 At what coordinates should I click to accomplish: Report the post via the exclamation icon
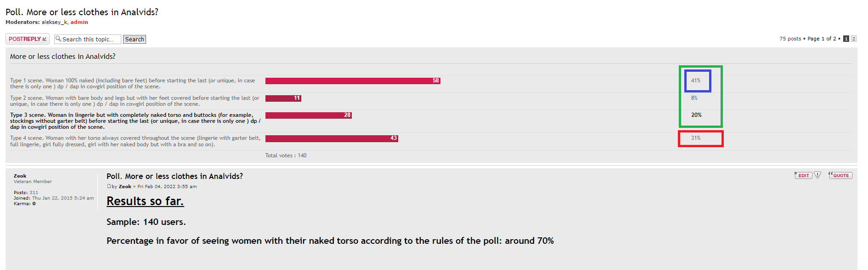pyautogui.click(x=817, y=175)
